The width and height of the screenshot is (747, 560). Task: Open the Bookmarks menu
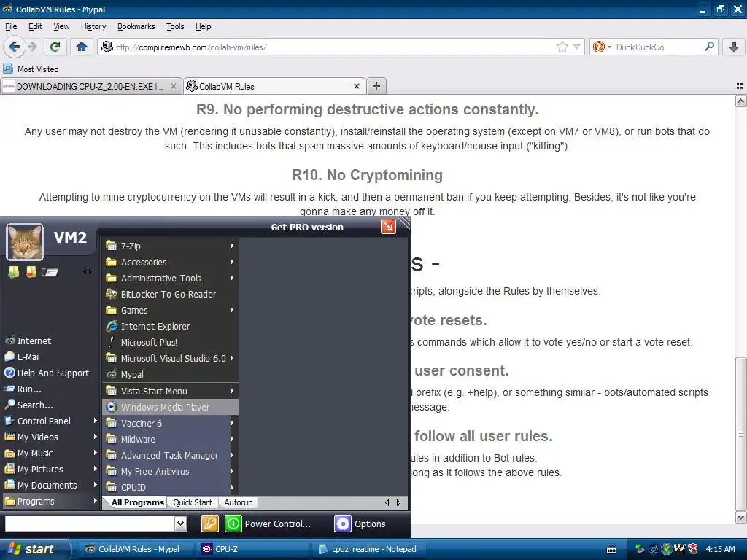click(x=136, y=26)
